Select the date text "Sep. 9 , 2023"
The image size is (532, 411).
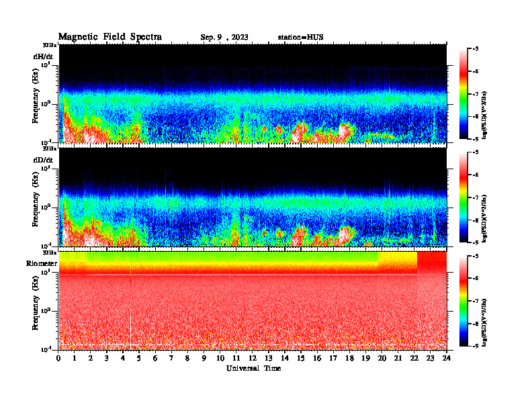click(224, 38)
